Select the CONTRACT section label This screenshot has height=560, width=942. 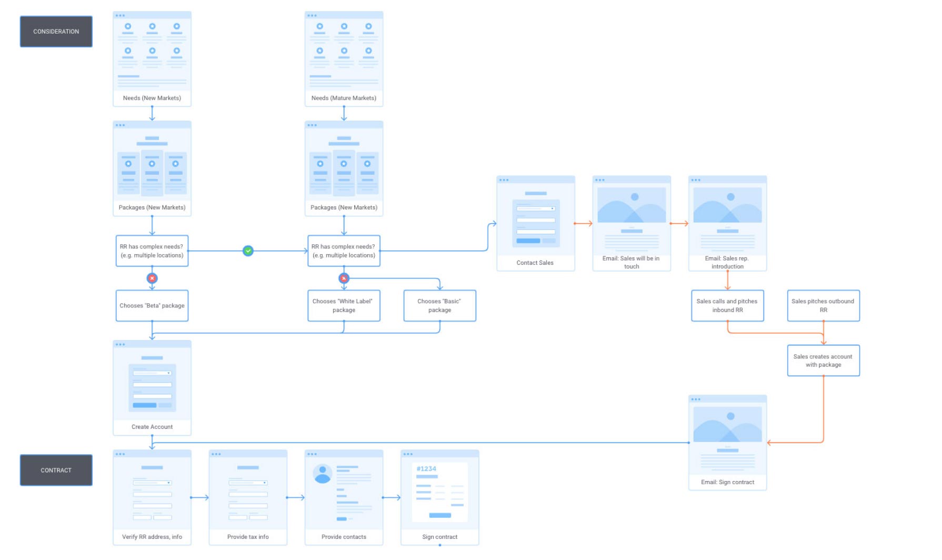point(55,470)
